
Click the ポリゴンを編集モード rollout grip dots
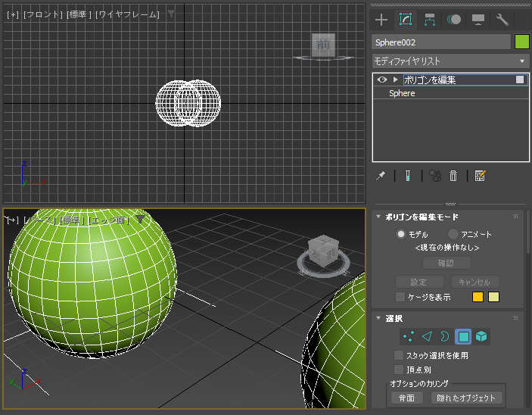(x=515, y=217)
